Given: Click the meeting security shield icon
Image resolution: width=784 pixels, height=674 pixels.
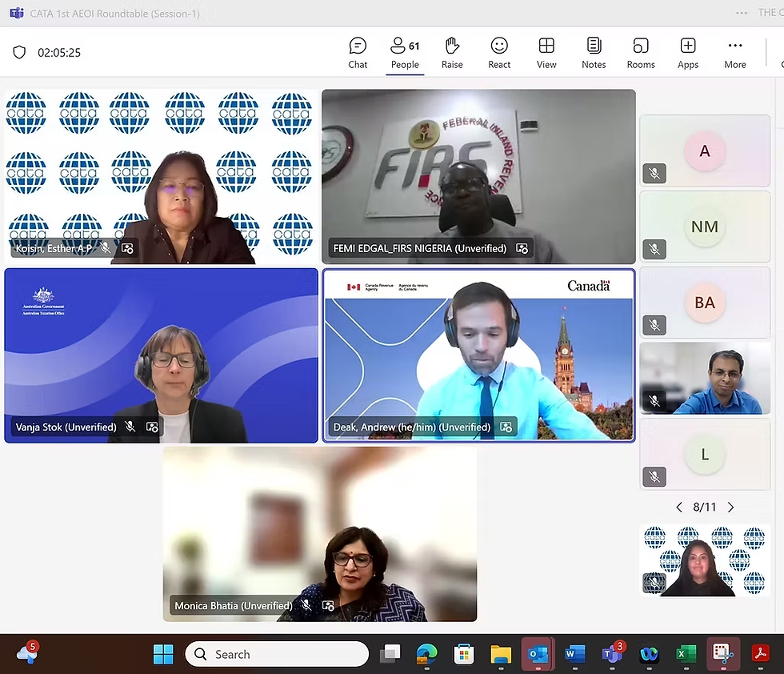Looking at the screenshot, I should (19, 52).
